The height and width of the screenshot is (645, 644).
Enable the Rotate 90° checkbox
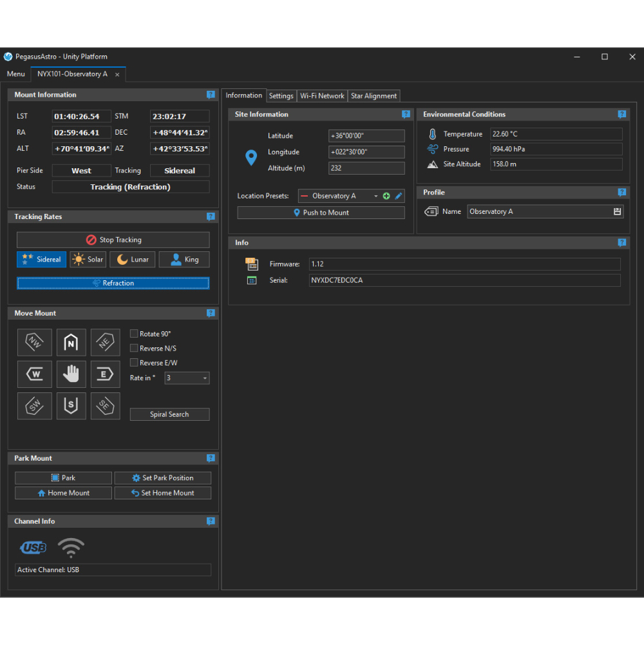(x=134, y=334)
